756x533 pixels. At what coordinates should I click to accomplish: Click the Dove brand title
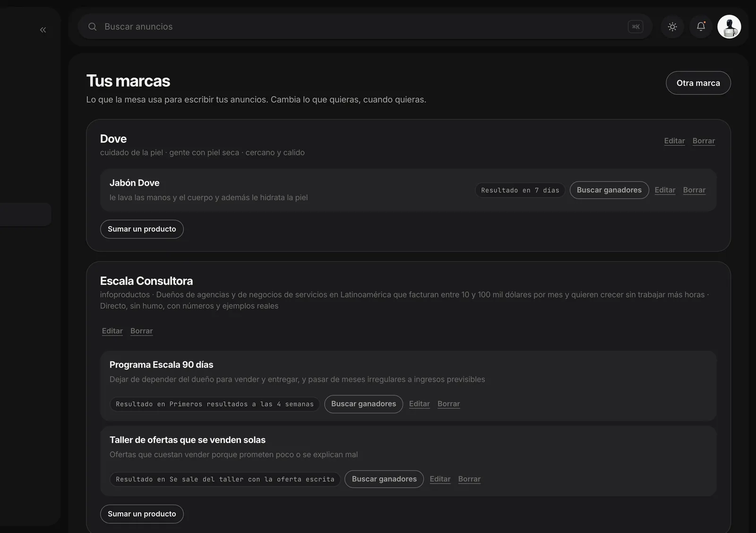click(x=113, y=139)
